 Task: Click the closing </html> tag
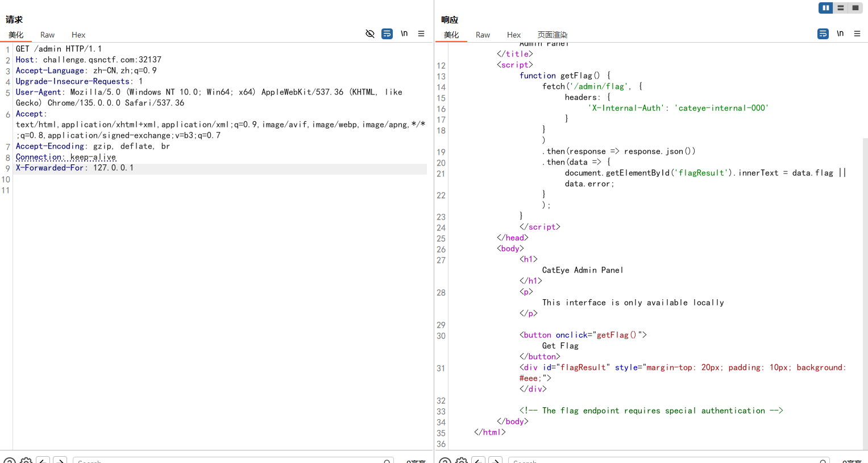click(490, 432)
